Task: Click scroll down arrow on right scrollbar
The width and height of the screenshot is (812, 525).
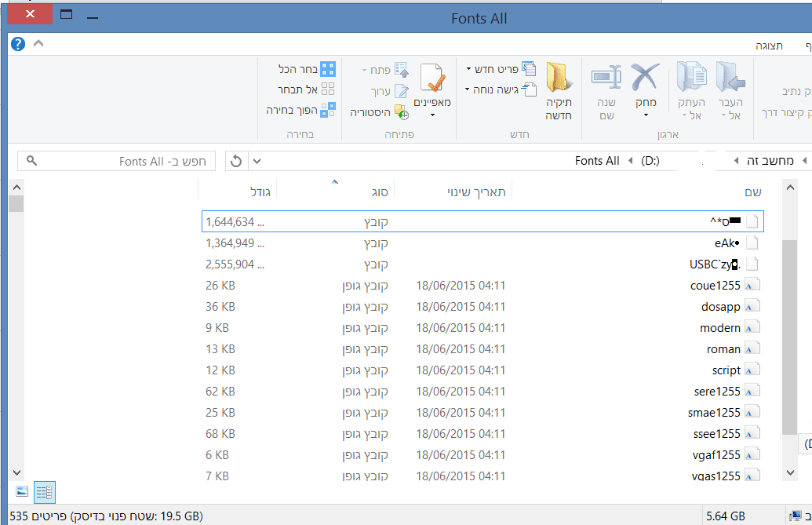Action: (790, 472)
